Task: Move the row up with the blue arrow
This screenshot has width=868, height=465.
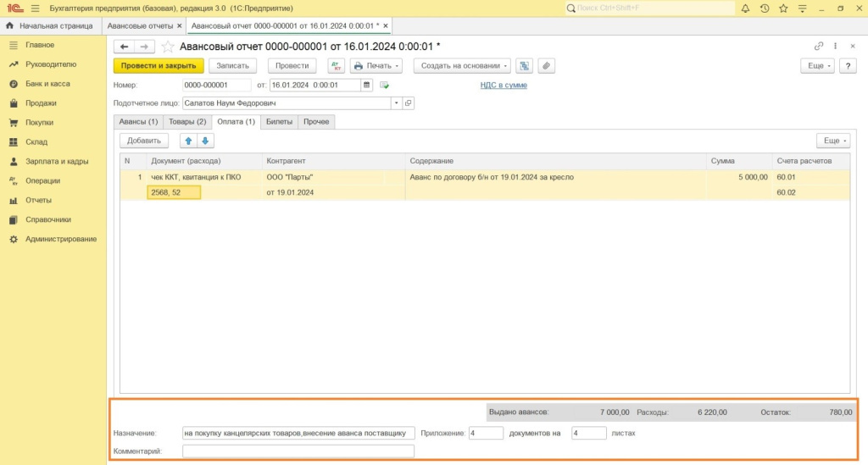Action: (188, 141)
